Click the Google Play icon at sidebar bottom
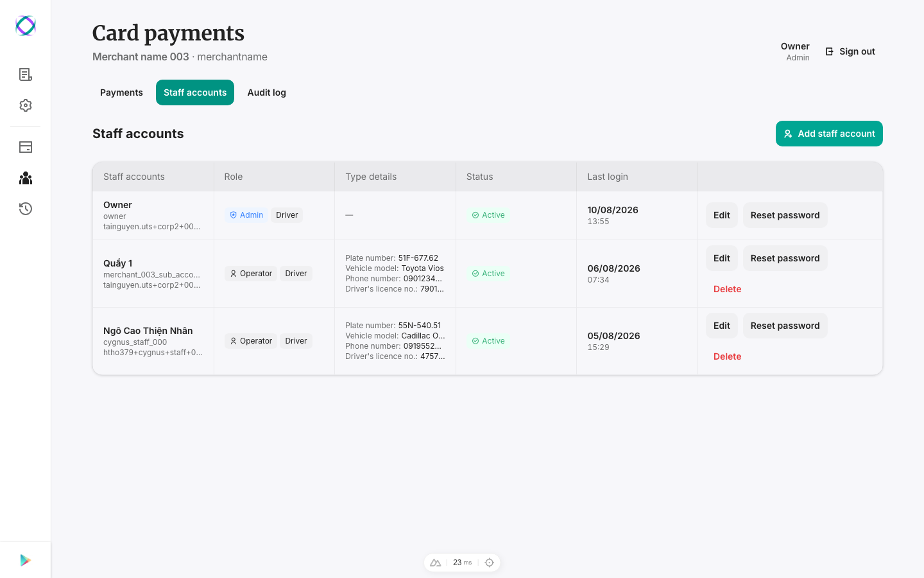The height and width of the screenshot is (578, 924). (26, 560)
